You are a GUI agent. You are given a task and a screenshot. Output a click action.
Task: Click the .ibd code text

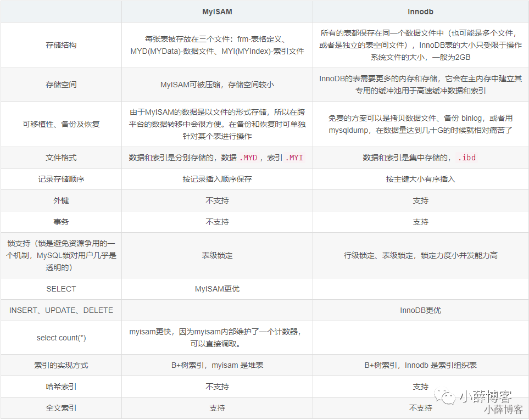(466, 158)
